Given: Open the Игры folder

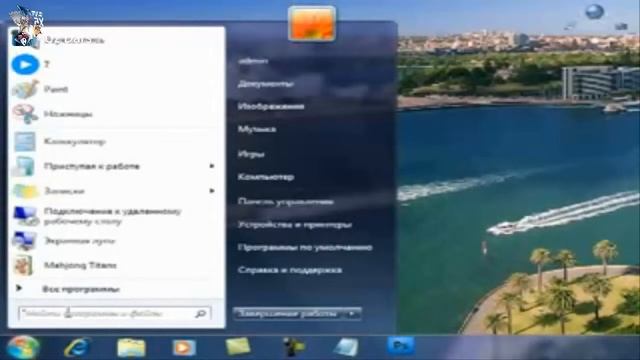Looking at the screenshot, I should [251, 154].
